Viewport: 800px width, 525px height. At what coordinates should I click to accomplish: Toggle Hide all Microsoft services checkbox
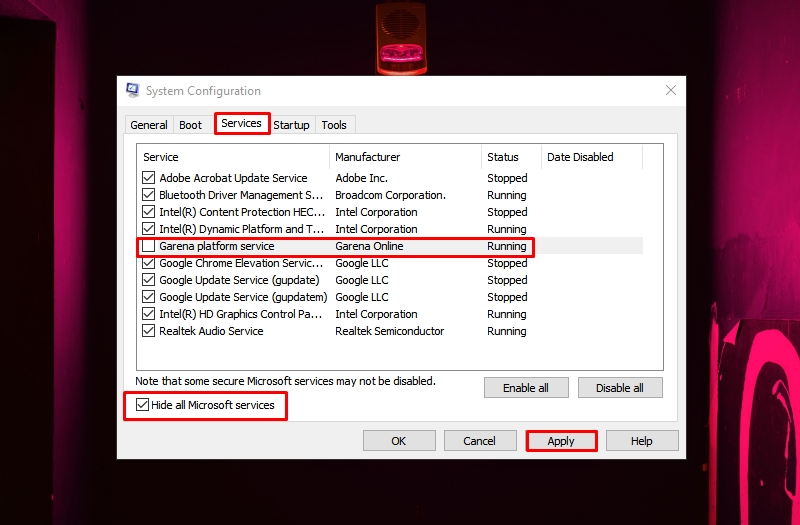[142, 405]
